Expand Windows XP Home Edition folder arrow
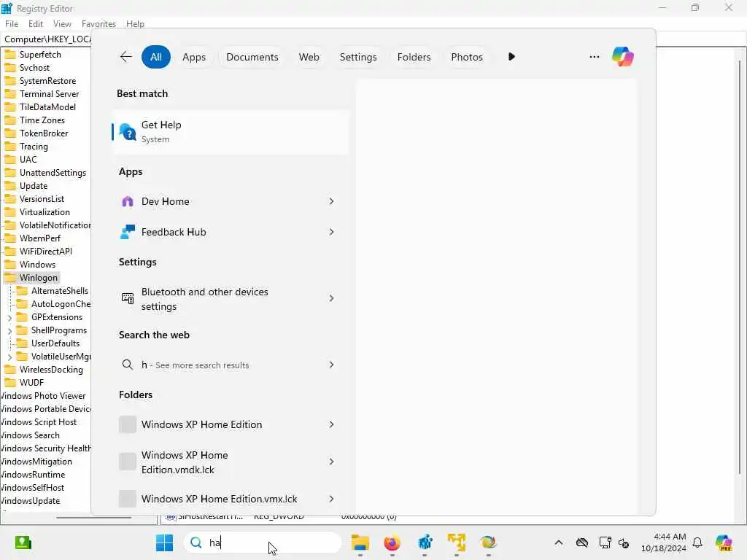Image resolution: width=747 pixels, height=560 pixels. [x=332, y=424]
